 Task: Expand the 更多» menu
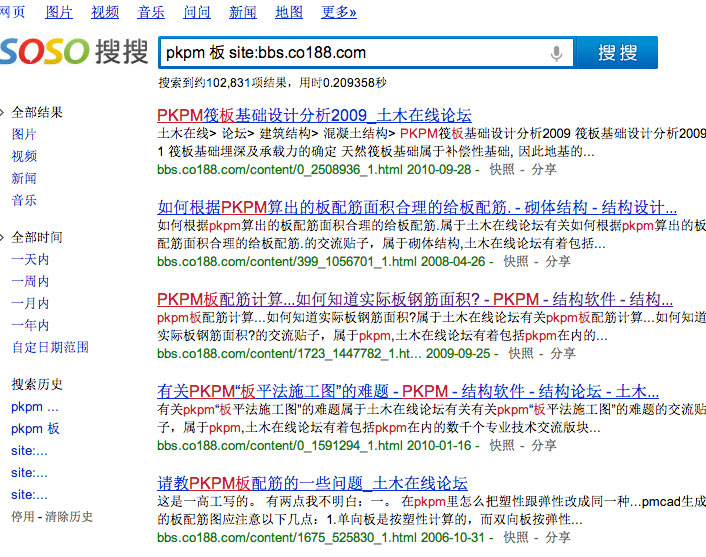[x=339, y=12]
